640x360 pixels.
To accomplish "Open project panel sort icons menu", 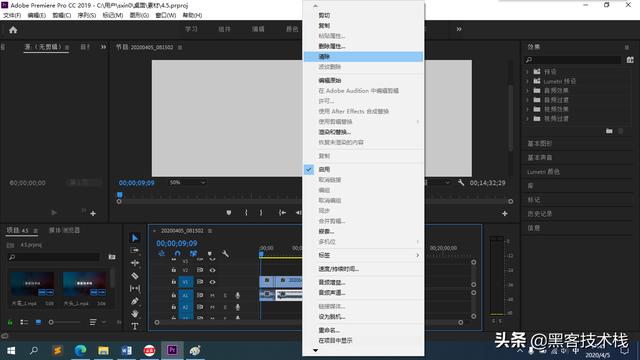I will pyautogui.click(x=93, y=322).
